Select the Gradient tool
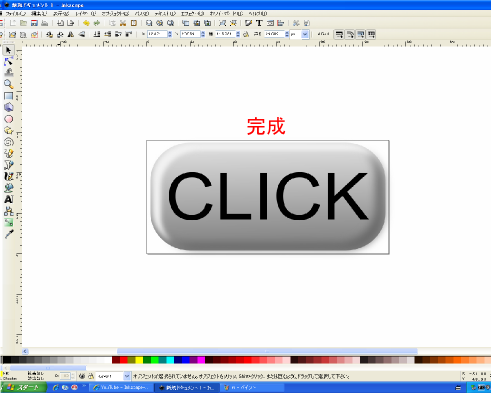The width and height of the screenshot is (491, 393). 9,222
